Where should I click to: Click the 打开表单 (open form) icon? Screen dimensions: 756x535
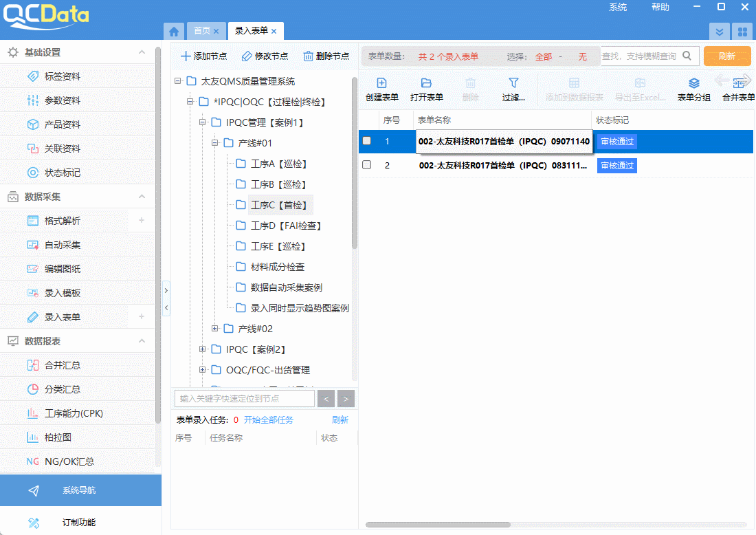pyautogui.click(x=426, y=83)
